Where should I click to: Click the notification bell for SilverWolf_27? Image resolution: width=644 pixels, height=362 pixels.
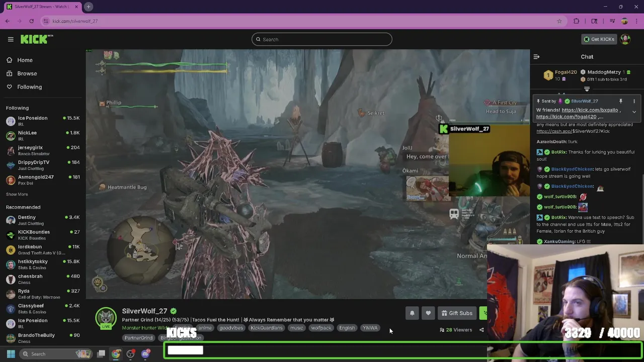412,313
